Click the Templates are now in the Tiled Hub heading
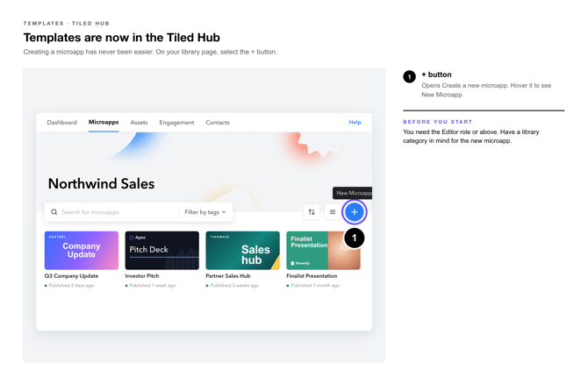 click(x=121, y=38)
